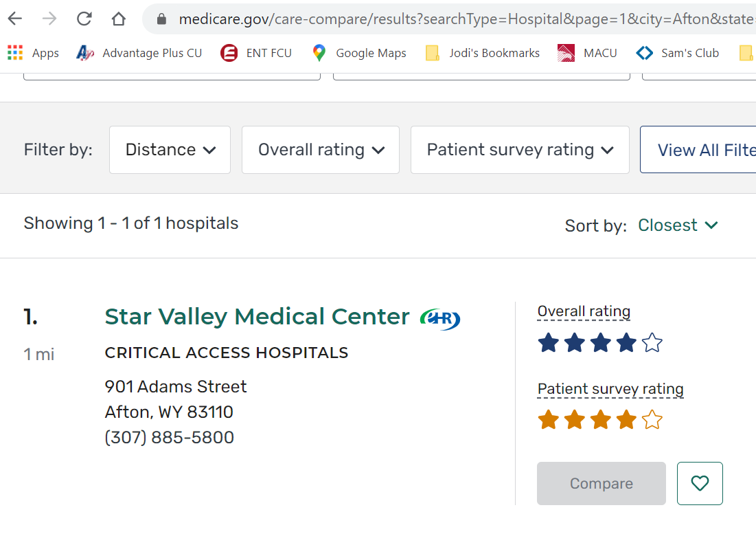Image resolution: width=756 pixels, height=545 pixels.
Task: Expand the Patient survey rating filter
Action: [519, 150]
